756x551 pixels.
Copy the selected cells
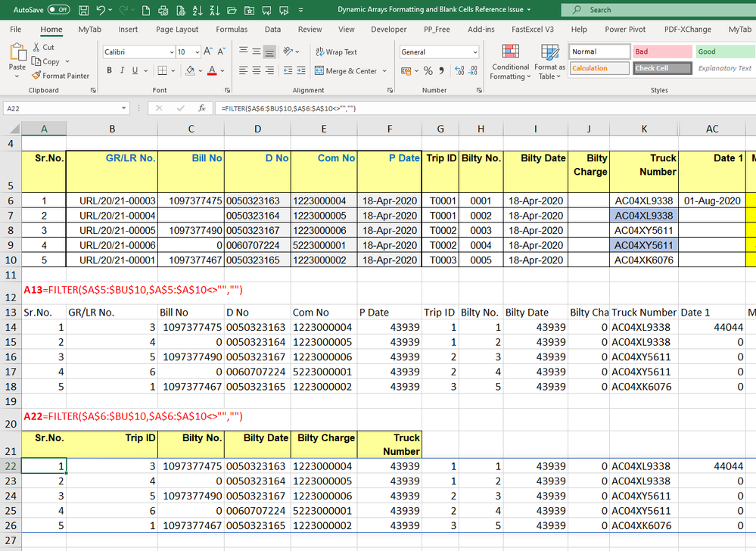click(x=46, y=61)
